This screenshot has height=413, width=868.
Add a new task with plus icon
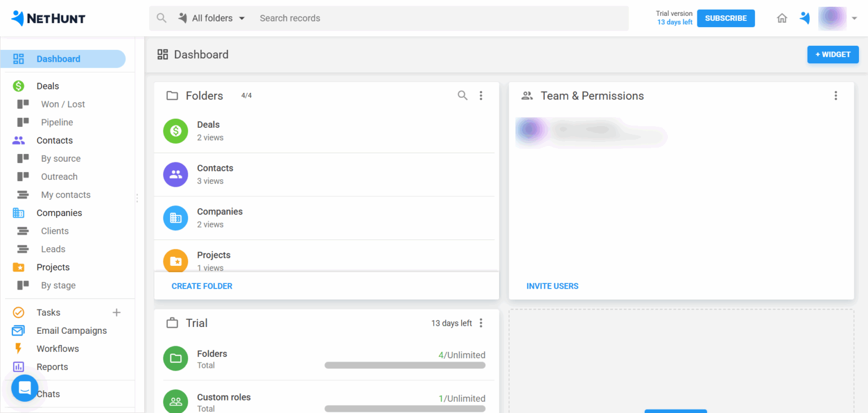116,312
